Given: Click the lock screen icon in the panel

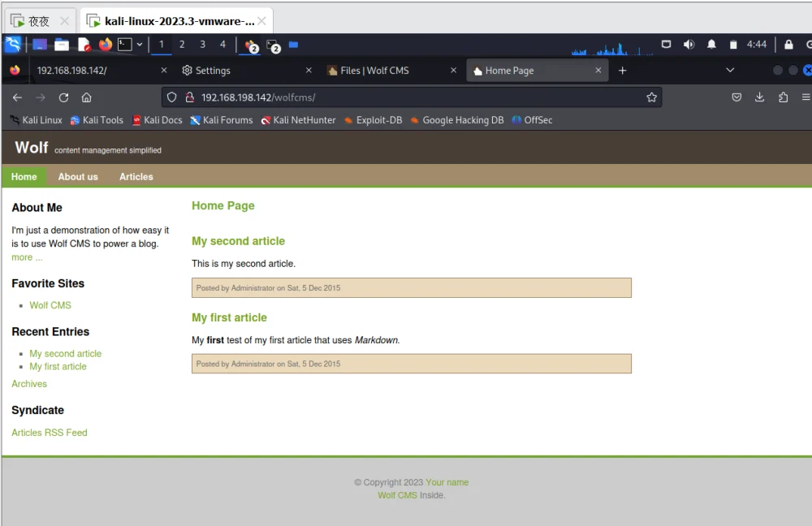Looking at the screenshot, I should point(788,45).
